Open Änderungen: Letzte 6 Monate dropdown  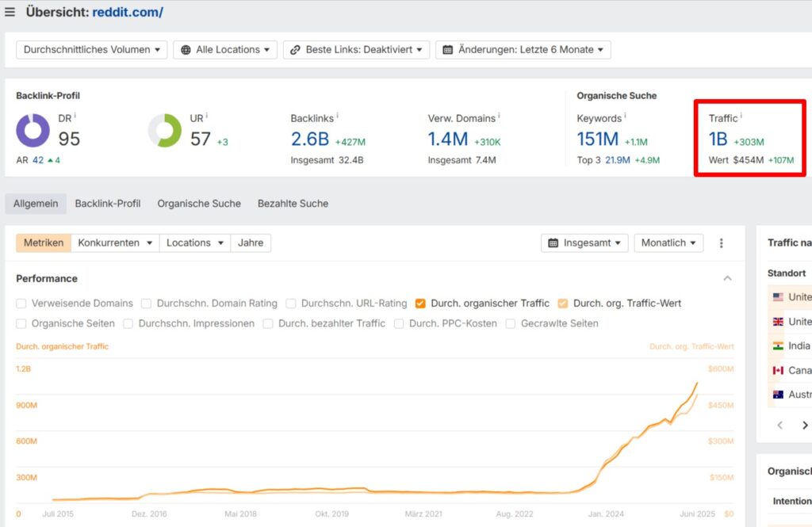pos(523,50)
